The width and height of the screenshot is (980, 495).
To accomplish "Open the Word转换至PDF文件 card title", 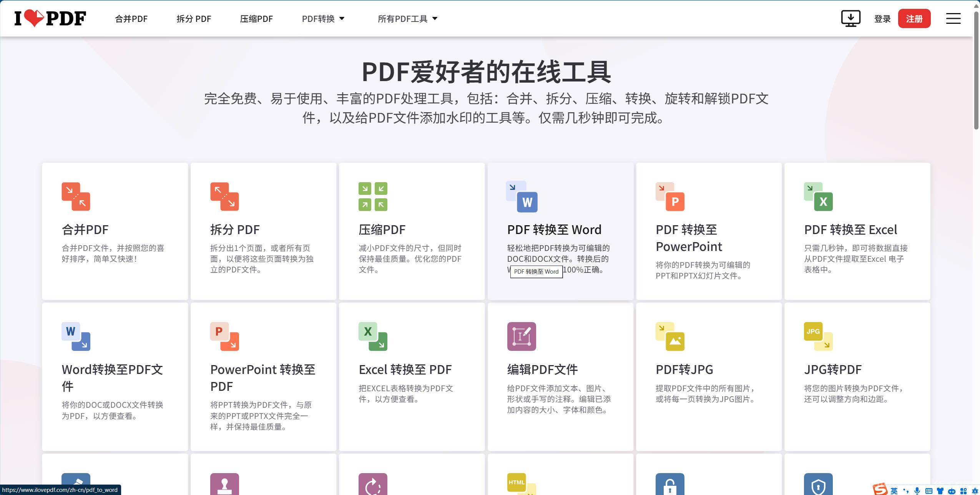I will coord(112,378).
